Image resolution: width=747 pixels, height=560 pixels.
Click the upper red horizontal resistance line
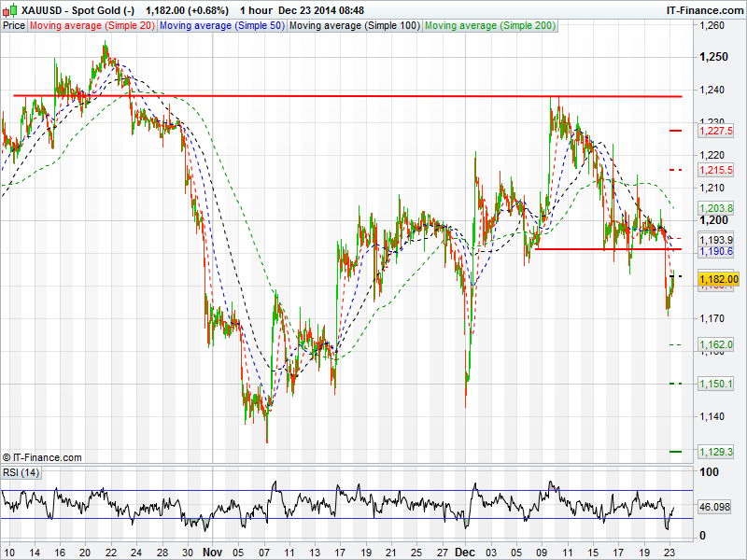tap(347, 96)
